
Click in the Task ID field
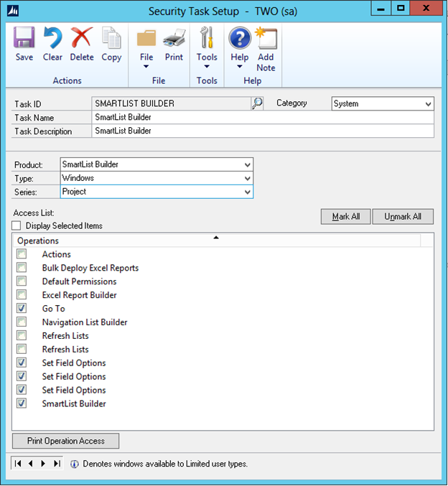171,103
